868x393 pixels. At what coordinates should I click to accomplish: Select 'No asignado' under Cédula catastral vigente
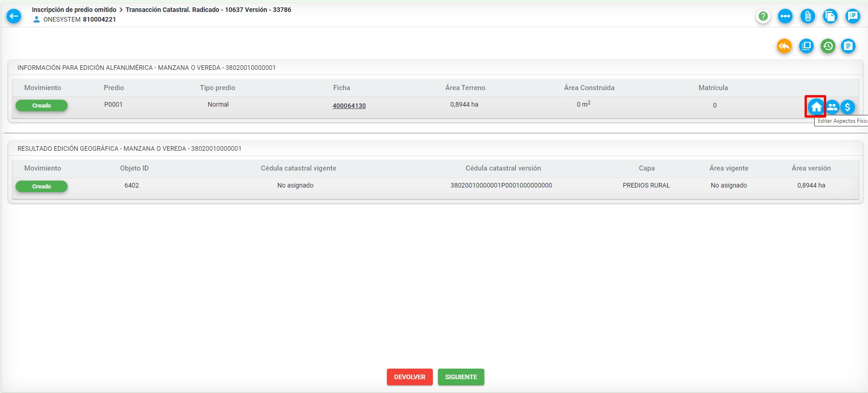click(295, 185)
